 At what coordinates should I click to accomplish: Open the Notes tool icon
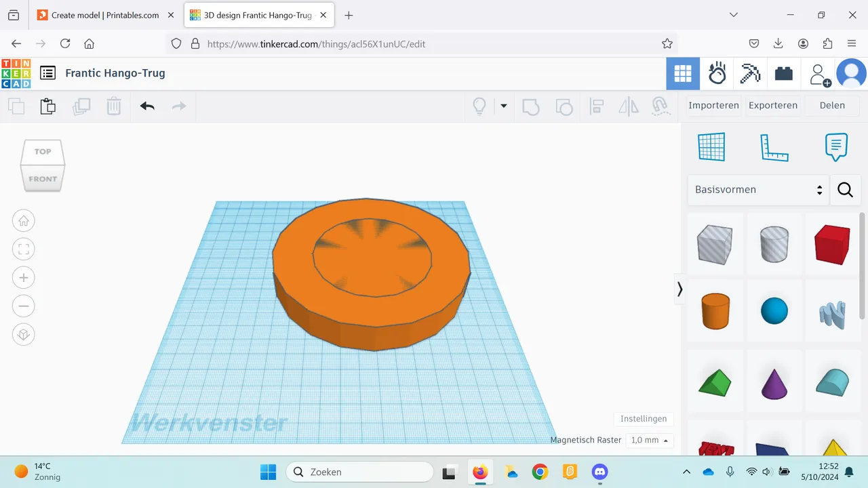point(836,147)
